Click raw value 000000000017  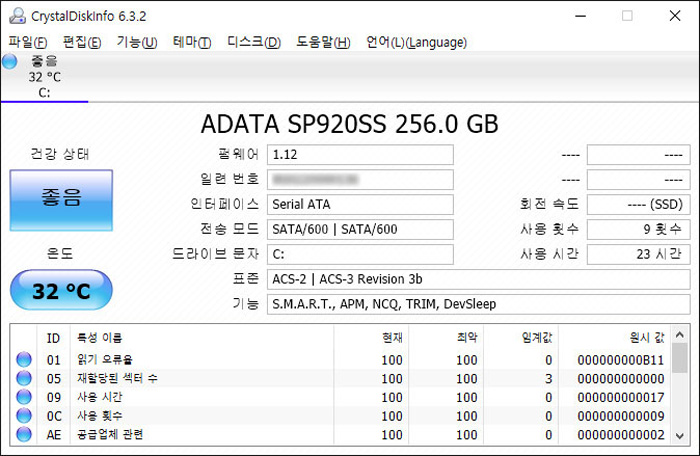click(621, 397)
